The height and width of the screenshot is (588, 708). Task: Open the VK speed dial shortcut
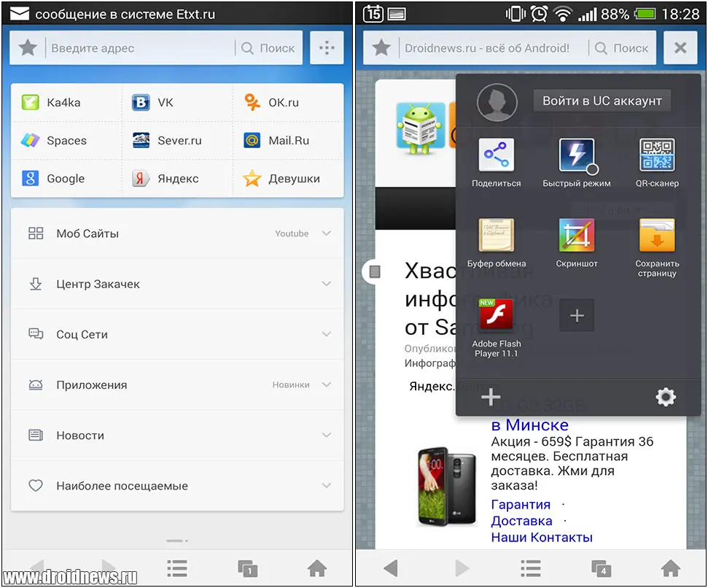pyautogui.click(x=177, y=103)
